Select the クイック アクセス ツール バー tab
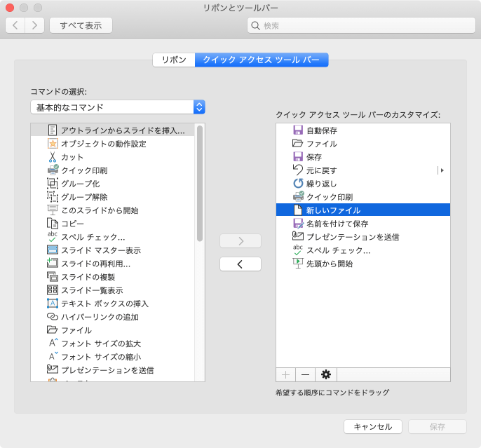The height and width of the screenshot is (448, 481). (x=261, y=60)
